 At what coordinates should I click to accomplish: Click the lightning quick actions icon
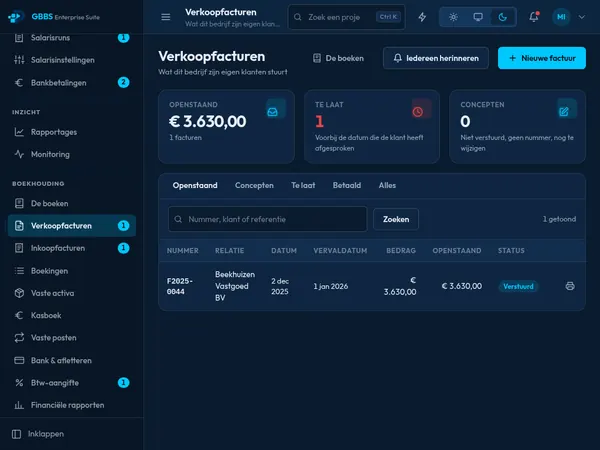coord(422,17)
